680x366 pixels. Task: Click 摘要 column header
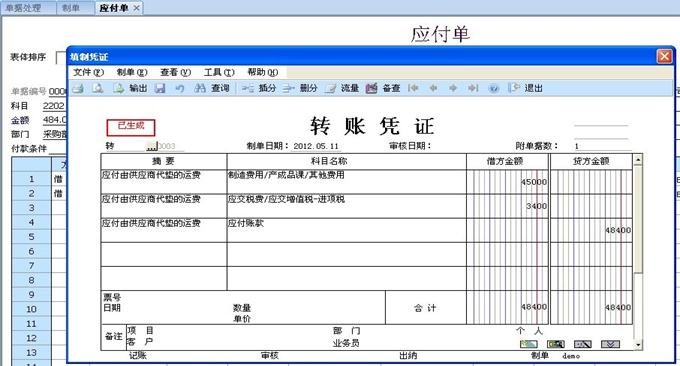pyautogui.click(x=164, y=161)
